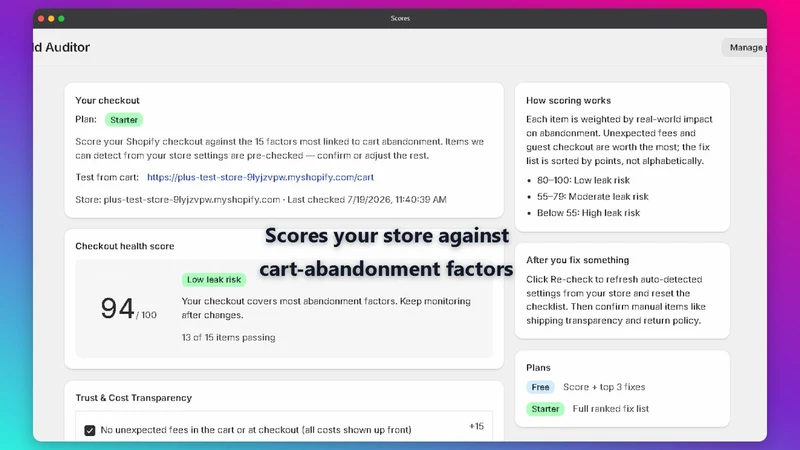The image size is (800, 450).
Task: Open the test cart URL link
Action: pyautogui.click(x=260, y=177)
